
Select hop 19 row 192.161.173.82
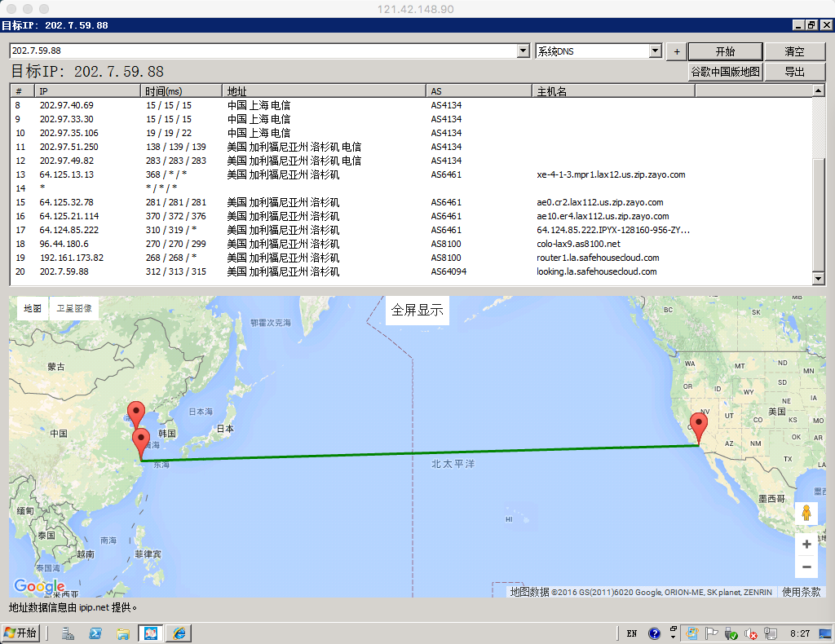(412, 258)
